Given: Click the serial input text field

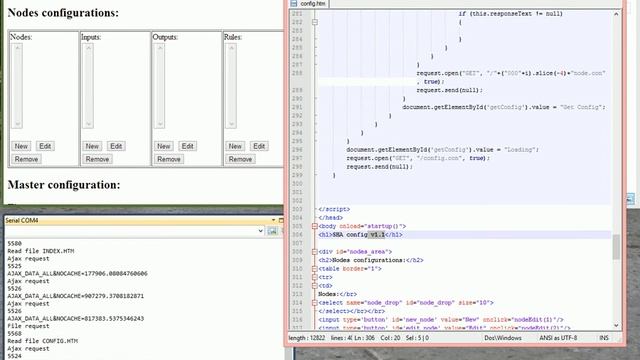Looking at the screenshot, I should (131, 231).
